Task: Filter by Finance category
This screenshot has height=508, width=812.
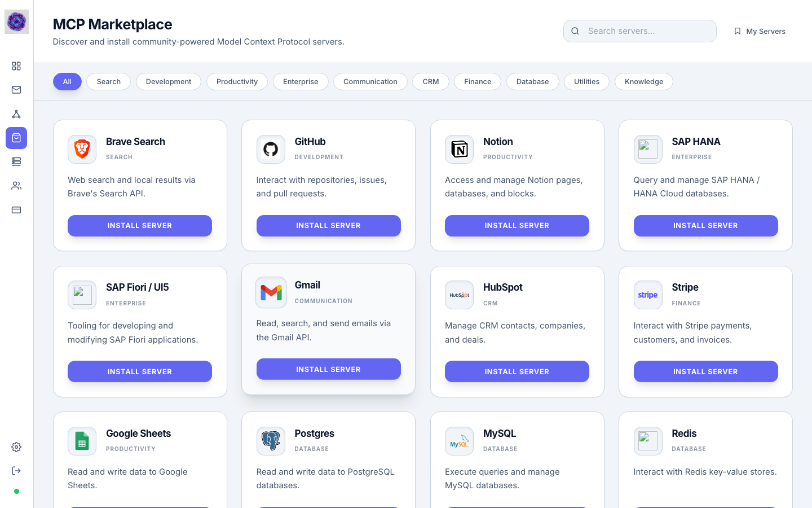Action: tap(478, 82)
